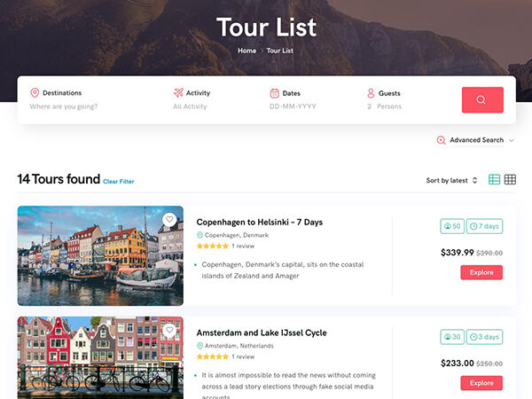Switch to list view layout icon
532x399 pixels.
pos(495,180)
